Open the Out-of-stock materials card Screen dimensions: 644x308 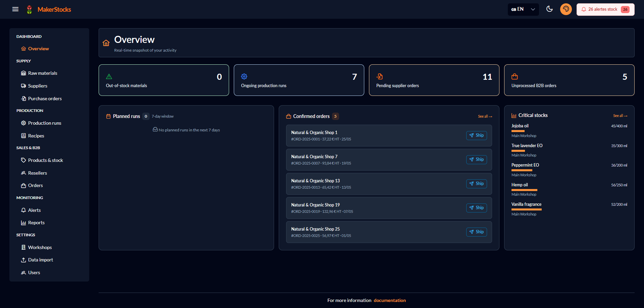coord(164,80)
